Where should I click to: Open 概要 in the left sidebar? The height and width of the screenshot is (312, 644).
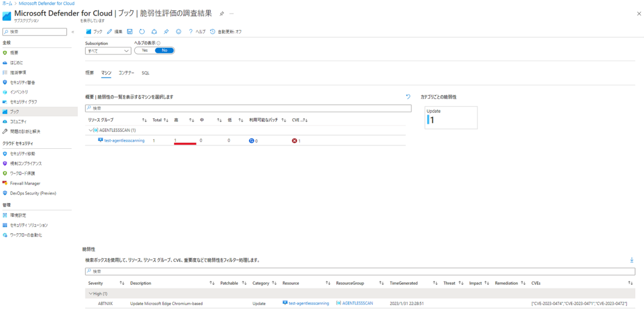[14, 53]
